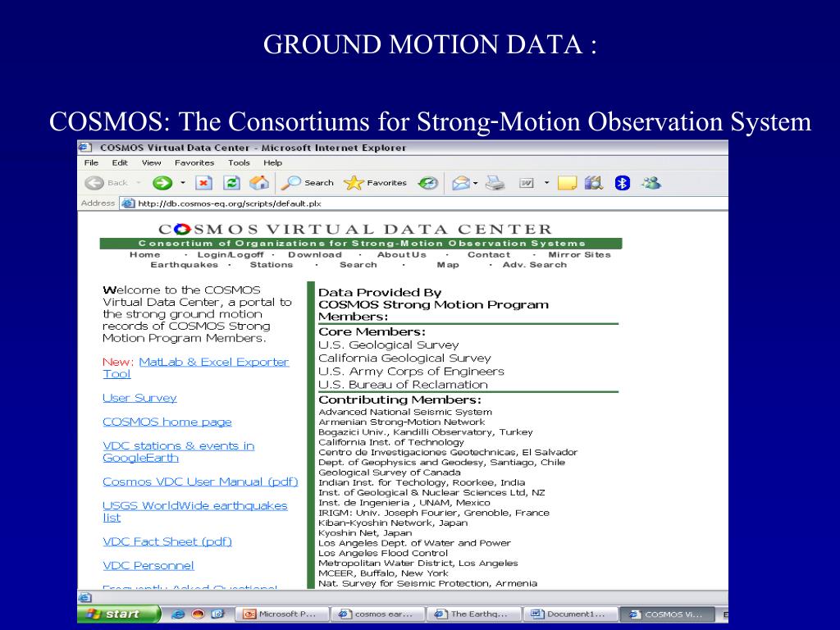
Task: Click the Home link in COSMOS navigation
Action: tap(144, 255)
